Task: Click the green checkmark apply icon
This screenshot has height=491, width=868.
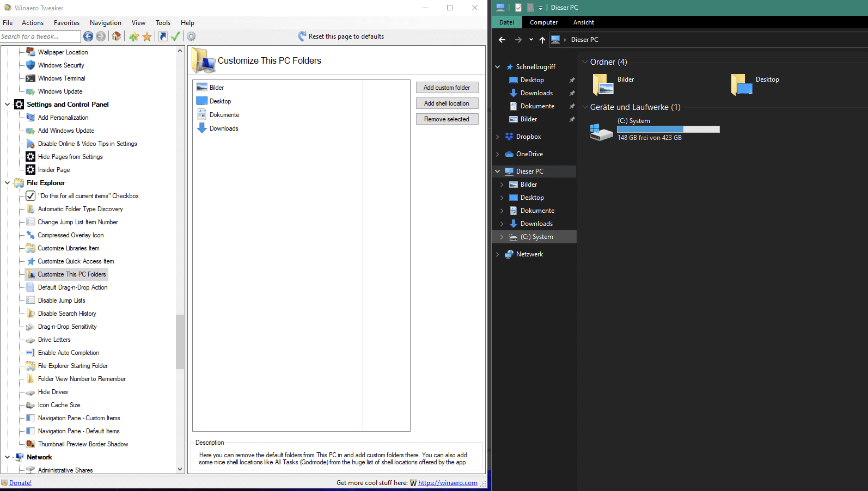Action: (x=175, y=36)
